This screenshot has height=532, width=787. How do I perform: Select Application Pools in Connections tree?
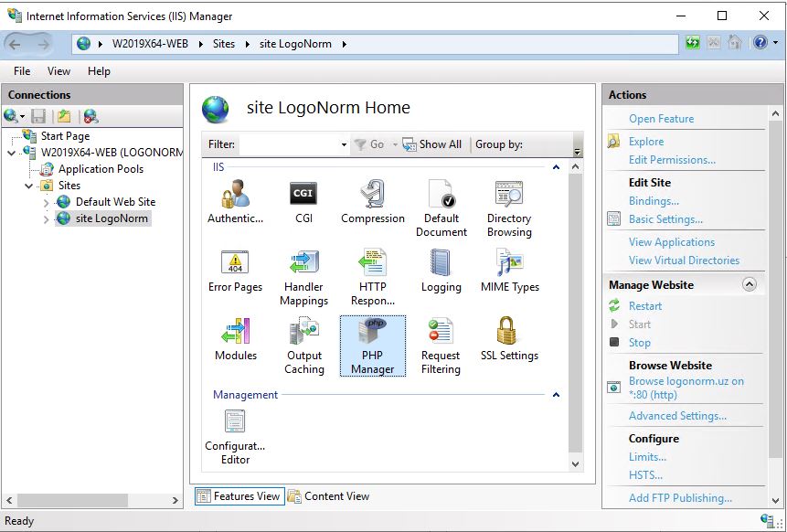(x=101, y=169)
